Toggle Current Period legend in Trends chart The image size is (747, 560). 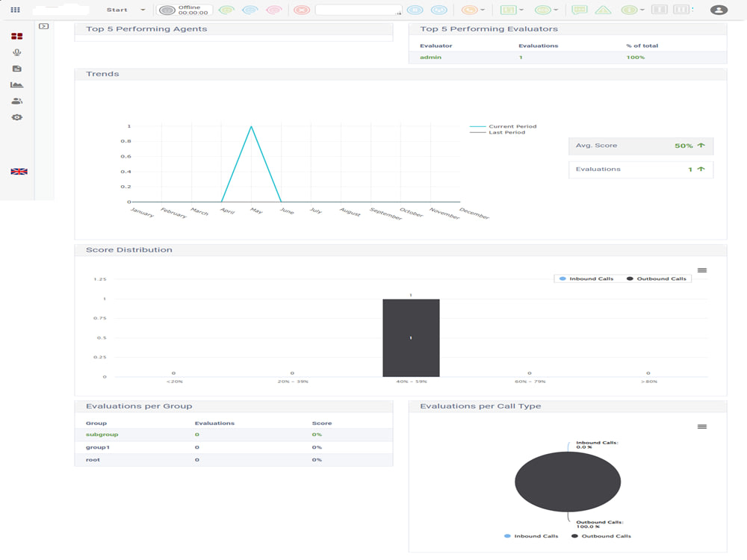(x=503, y=126)
